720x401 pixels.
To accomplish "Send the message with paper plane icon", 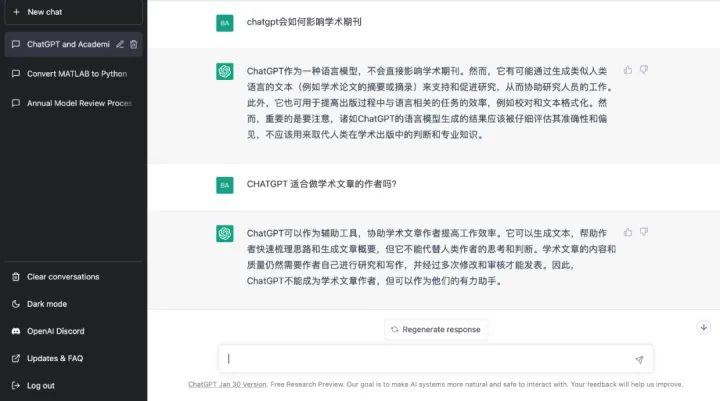I will [639, 359].
